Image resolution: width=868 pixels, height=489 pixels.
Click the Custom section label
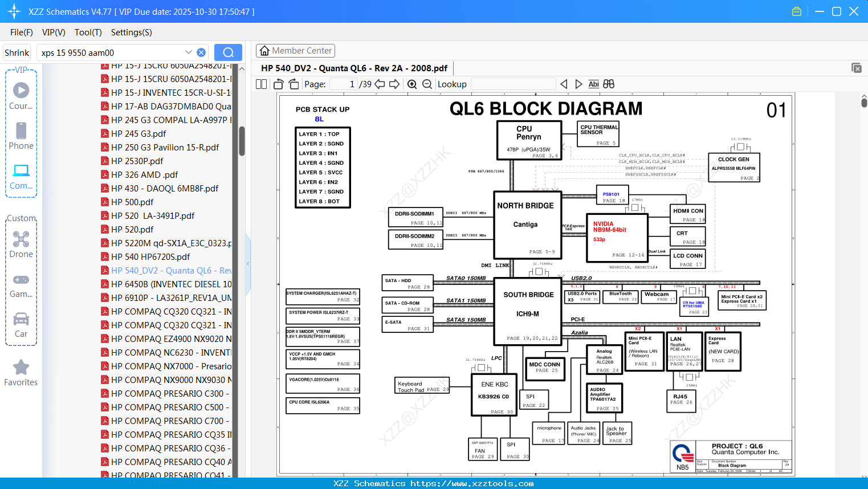(21, 218)
